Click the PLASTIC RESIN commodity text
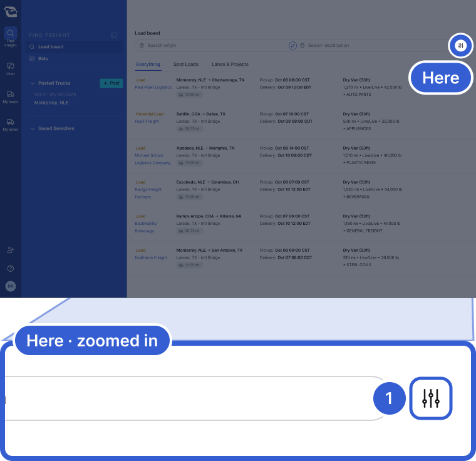This screenshot has width=476, height=461. [x=361, y=163]
